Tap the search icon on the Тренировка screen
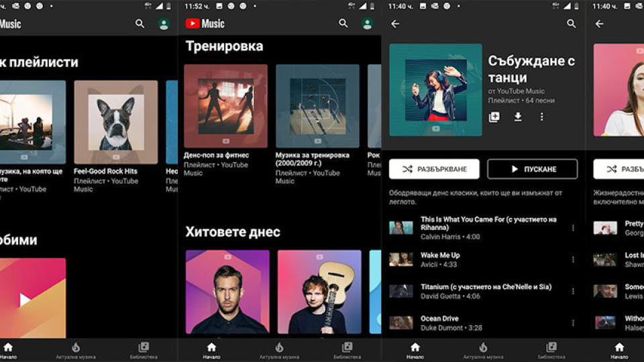This screenshot has width=644, height=362. tap(343, 23)
